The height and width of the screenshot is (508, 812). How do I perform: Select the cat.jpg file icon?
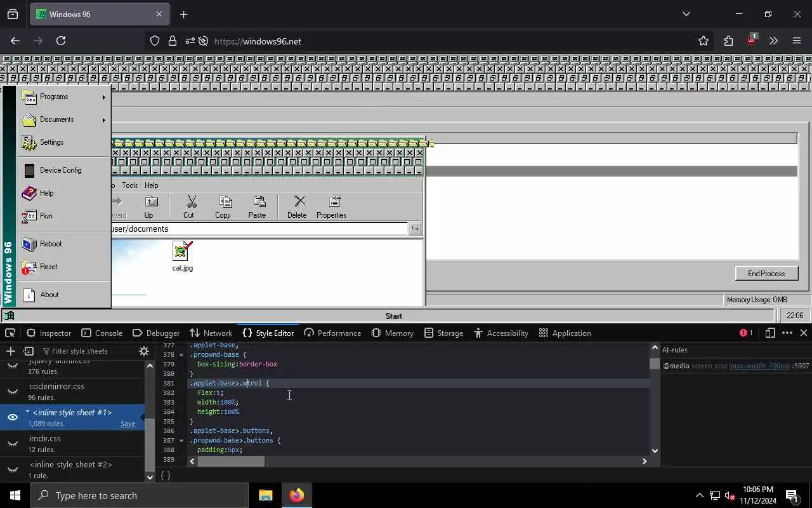pos(182,251)
